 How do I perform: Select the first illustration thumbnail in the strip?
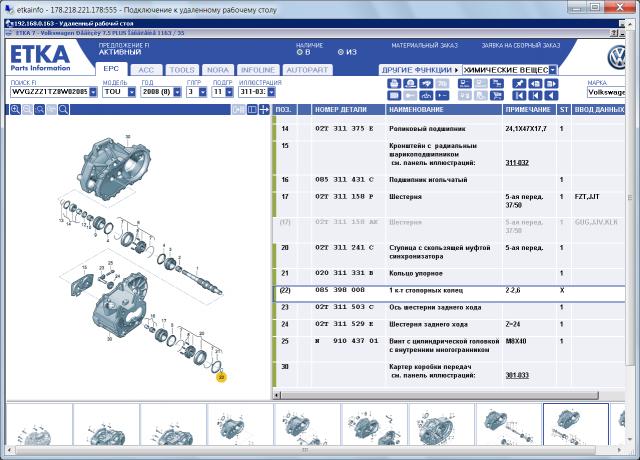point(39,424)
